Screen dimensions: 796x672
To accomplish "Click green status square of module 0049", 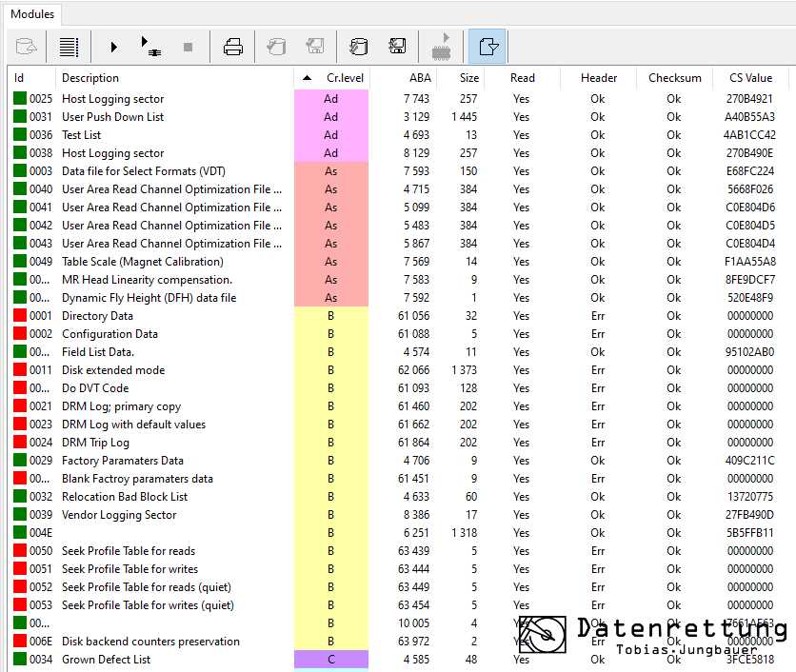I will [x=20, y=262].
